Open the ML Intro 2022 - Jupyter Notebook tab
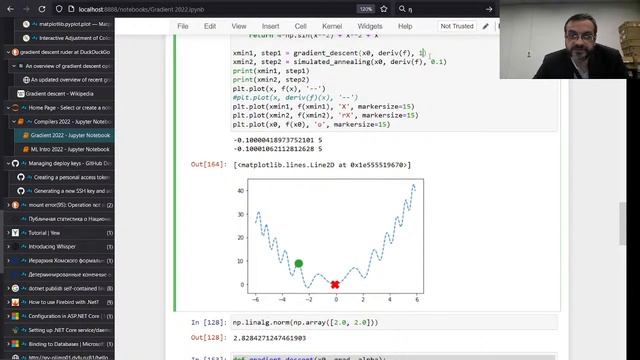Screen dimensions: 640x360 (70, 149)
